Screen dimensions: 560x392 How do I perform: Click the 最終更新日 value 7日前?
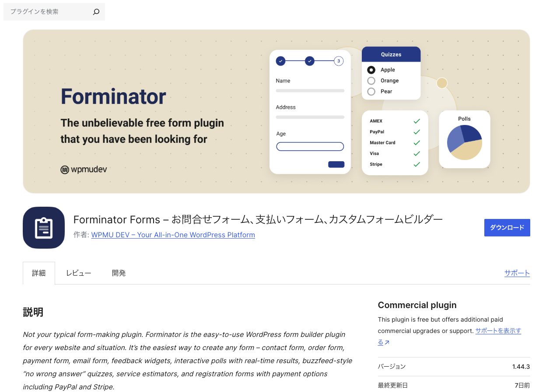pos(522,385)
